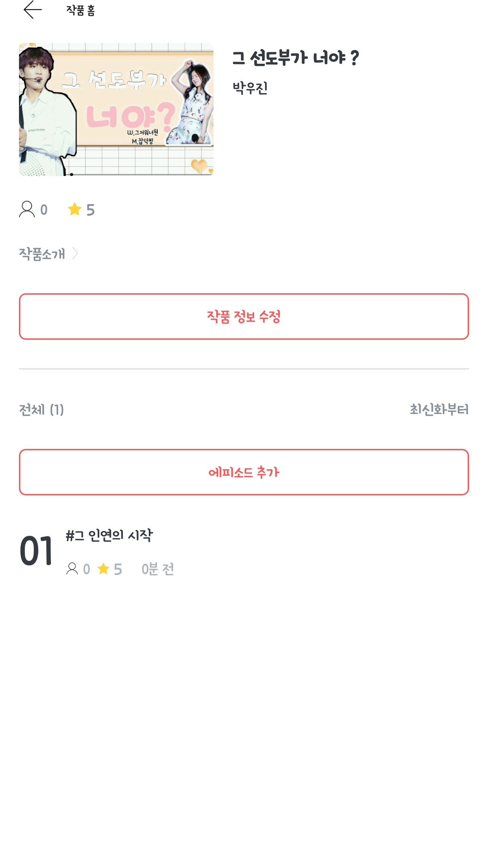Image resolution: width=488 pixels, height=868 pixels.
Task: Click the episode number 01
Action: 36,551
